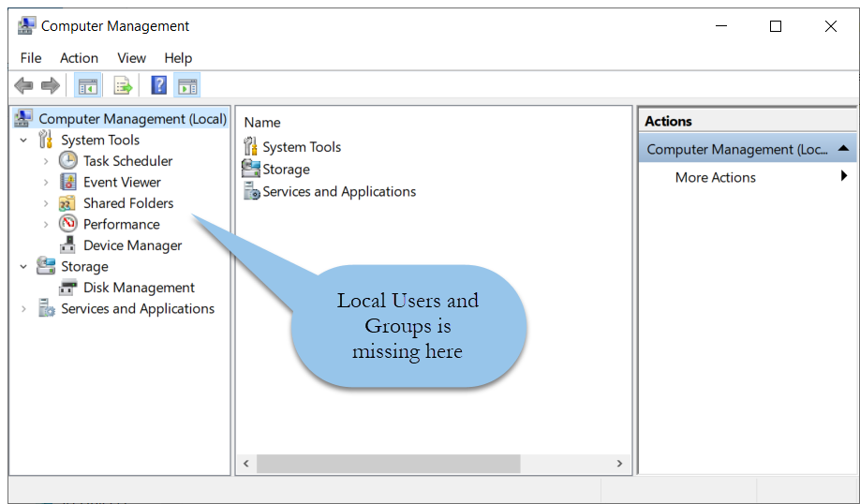Click the Event Viewer icon in tree
This screenshot has height=504, width=860.
click(68, 182)
